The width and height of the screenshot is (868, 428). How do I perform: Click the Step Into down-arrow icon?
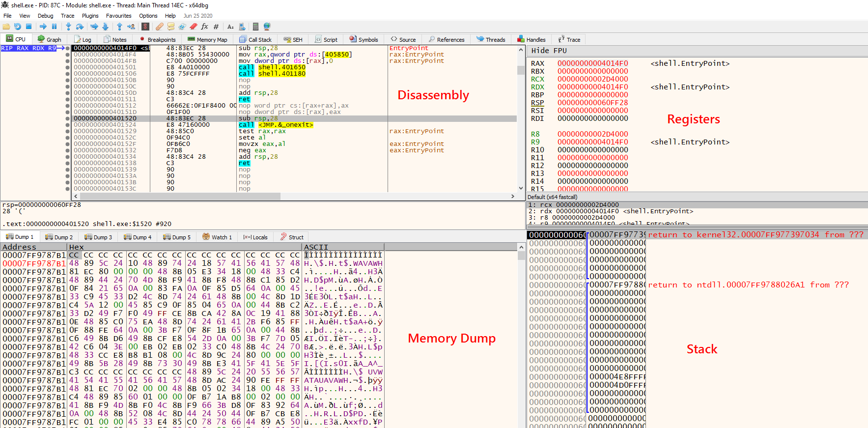click(x=68, y=27)
